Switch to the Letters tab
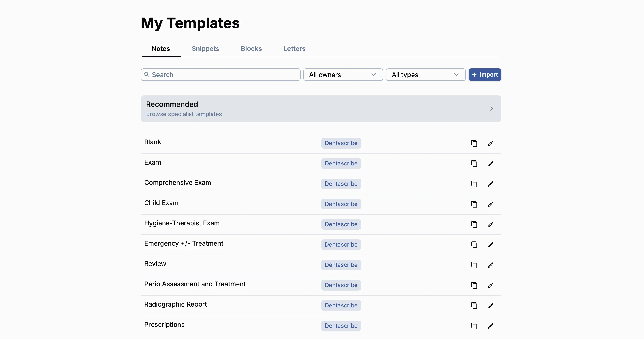The width and height of the screenshot is (644, 339). click(x=294, y=49)
